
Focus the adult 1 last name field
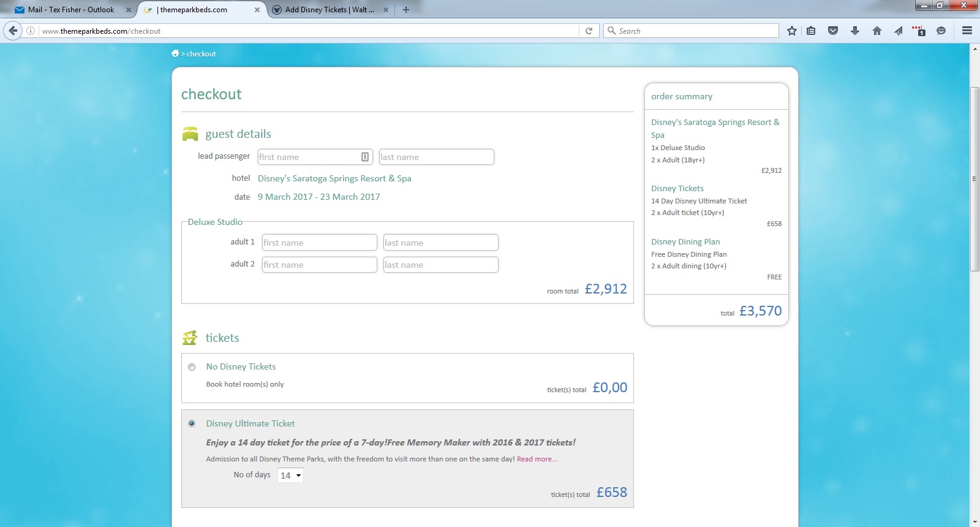(440, 243)
